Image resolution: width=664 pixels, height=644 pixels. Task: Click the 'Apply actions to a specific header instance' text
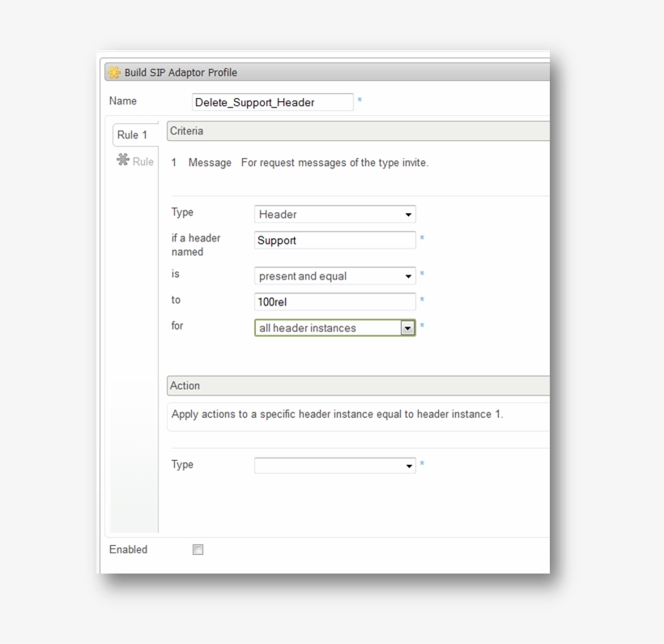(337, 415)
